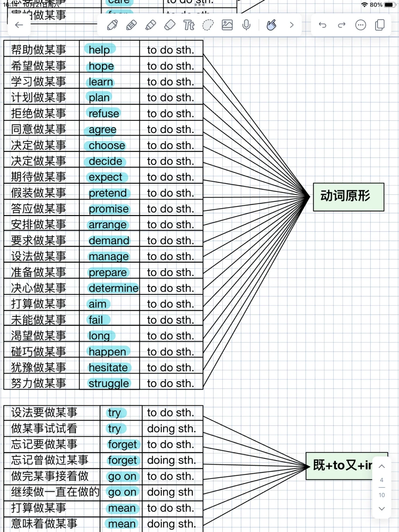This screenshot has width=399, height=532.
Task: Go to previous page with up chevron
Action: point(382,466)
